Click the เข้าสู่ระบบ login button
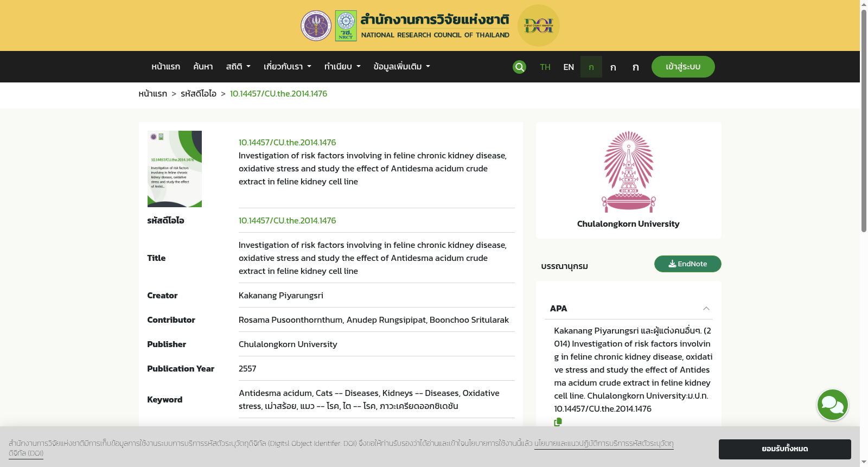This screenshot has width=868, height=467. pyautogui.click(x=683, y=67)
